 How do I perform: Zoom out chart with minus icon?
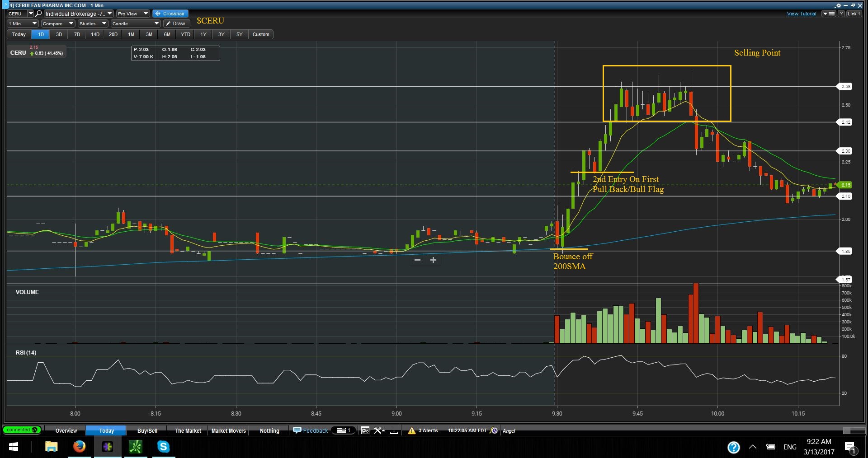click(417, 260)
